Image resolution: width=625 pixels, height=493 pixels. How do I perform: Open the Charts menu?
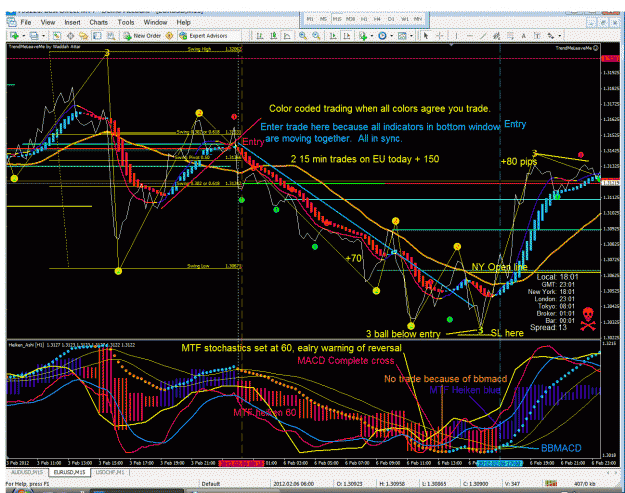tap(98, 22)
